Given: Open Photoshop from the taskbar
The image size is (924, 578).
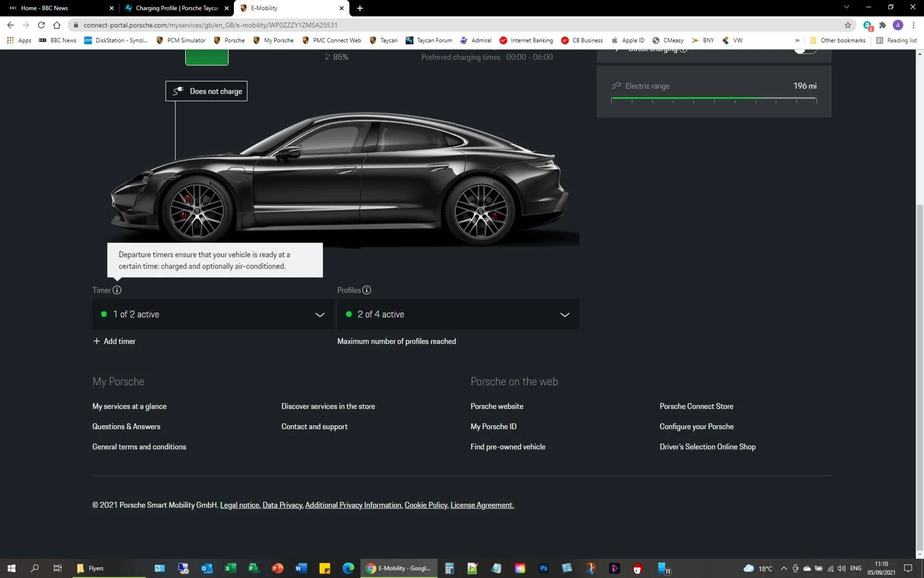Looking at the screenshot, I should coord(543,568).
